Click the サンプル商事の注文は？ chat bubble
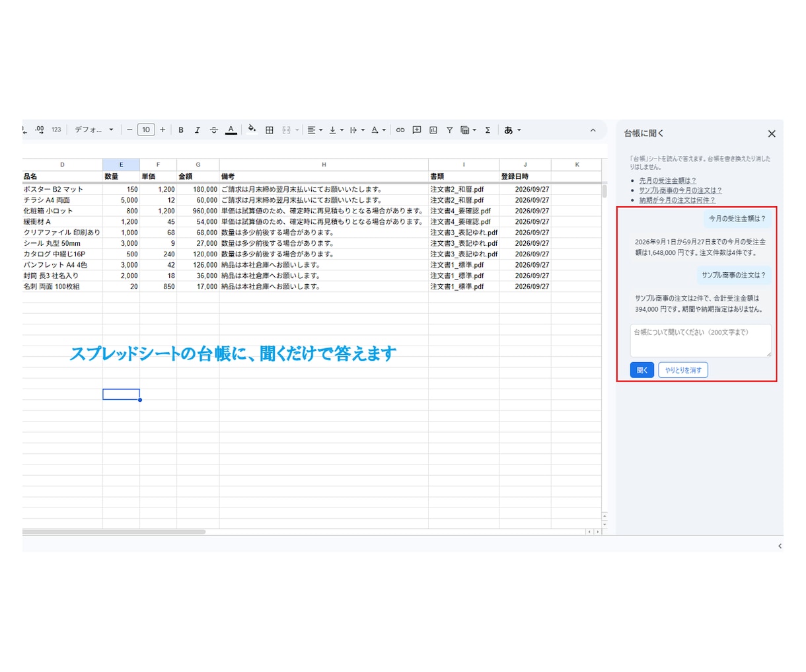 coord(733,276)
